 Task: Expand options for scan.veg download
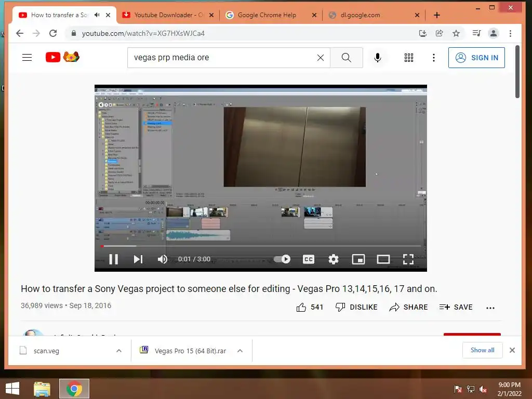[119, 351]
